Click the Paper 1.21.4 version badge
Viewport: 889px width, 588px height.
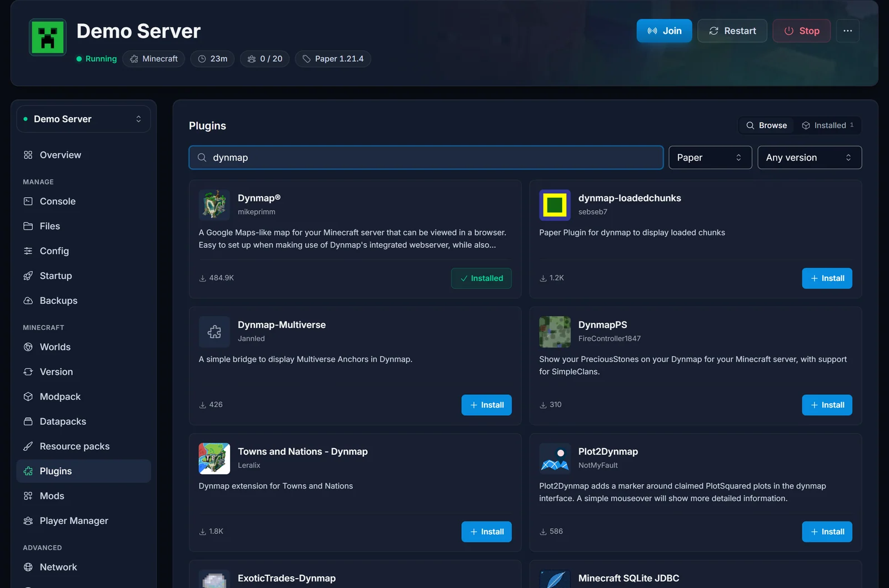[333, 59]
